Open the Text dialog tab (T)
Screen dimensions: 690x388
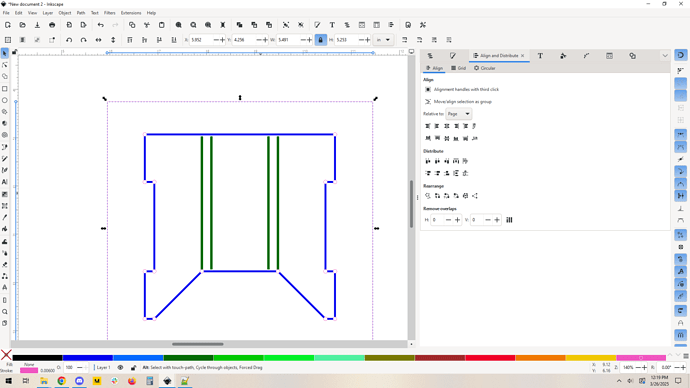(540, 56)
